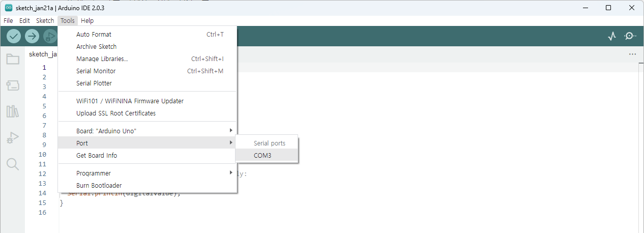
Task: Expand the Programmer submenu
Action: 148,173
